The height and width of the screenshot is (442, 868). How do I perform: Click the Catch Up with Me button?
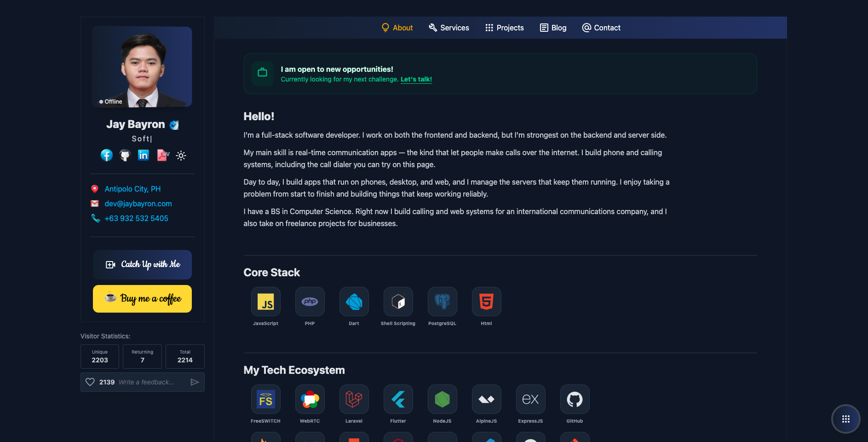point(142,265)
